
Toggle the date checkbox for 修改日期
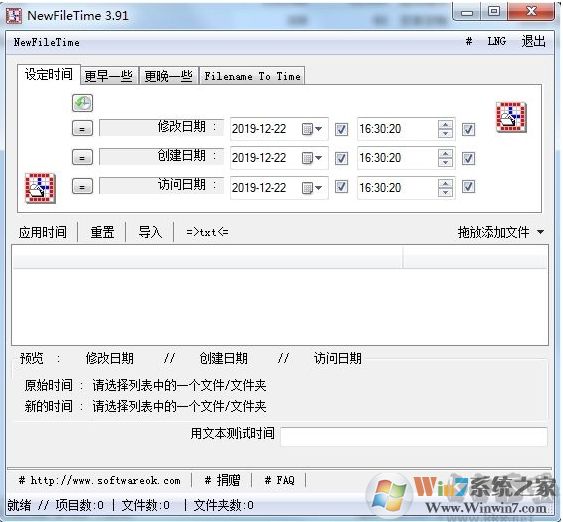pos(341,129)
